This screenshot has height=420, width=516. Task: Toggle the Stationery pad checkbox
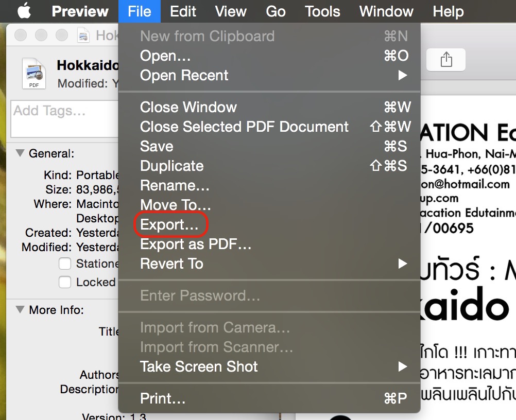tap(65, 264)
